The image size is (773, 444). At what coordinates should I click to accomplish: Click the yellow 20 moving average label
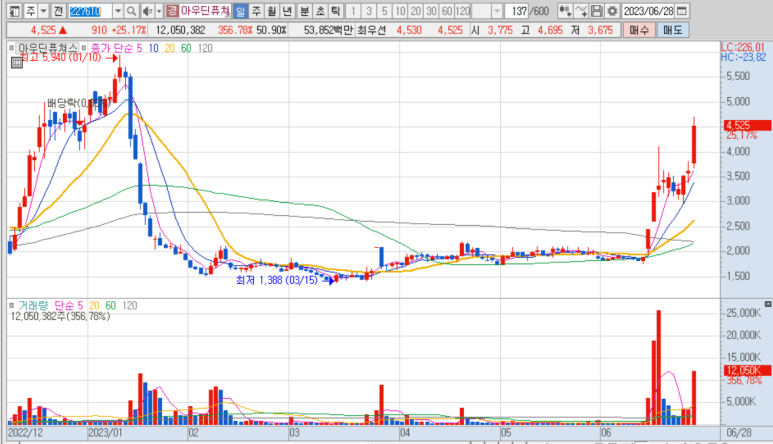pos(170,48)
